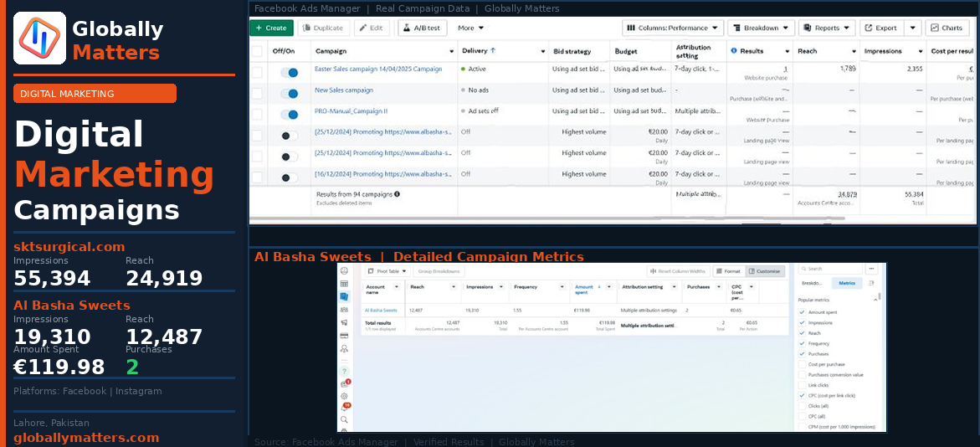Turn on the [16/12/2024] Promoting campaign toggle

pyautogui.click(x=290, y=177)
